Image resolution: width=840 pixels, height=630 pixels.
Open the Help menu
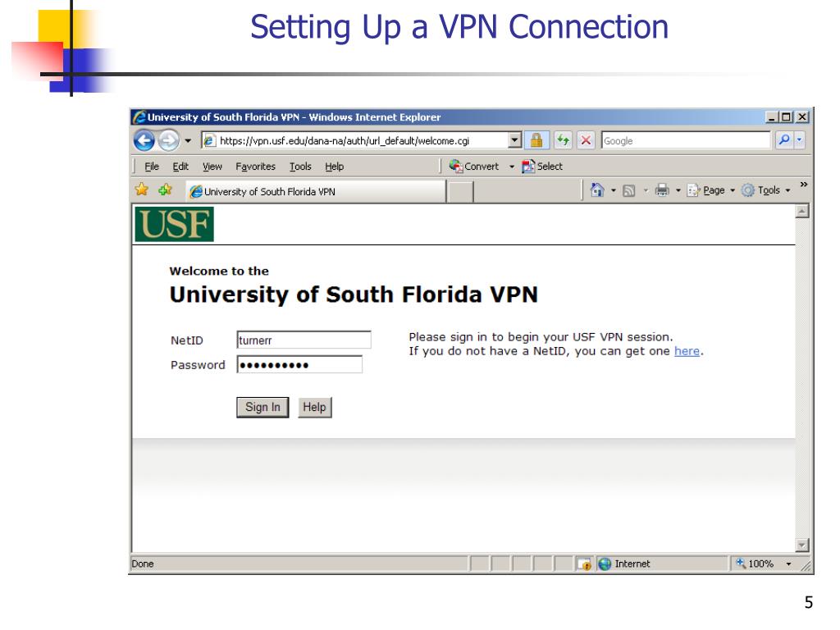pos(335,167)
